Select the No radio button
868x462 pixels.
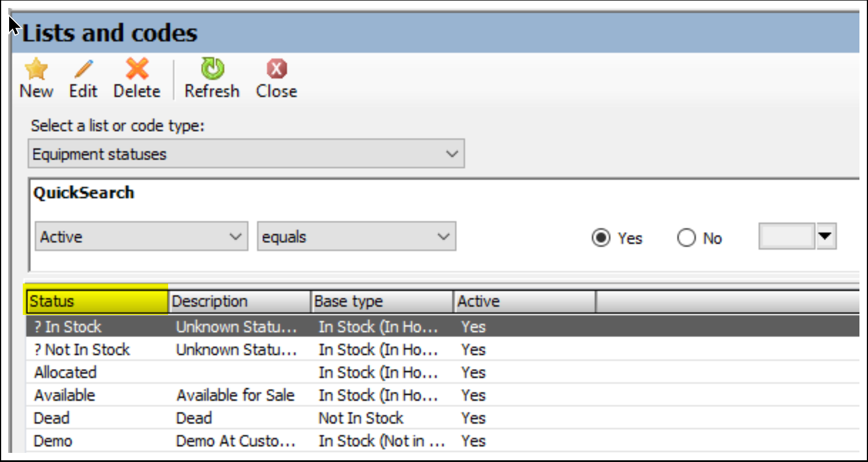pos(686,237)
